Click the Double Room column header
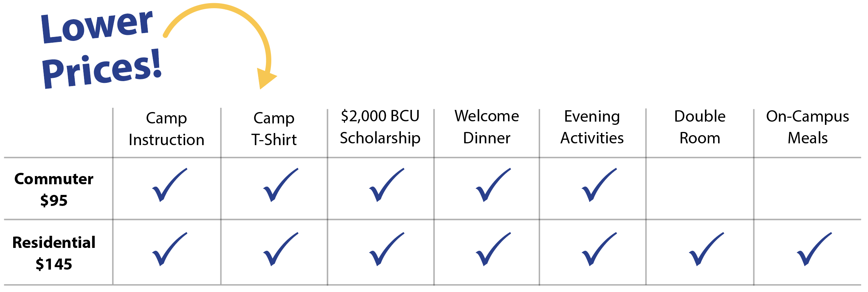Viewport: 868px width, 292px height. tap(700, 127)
